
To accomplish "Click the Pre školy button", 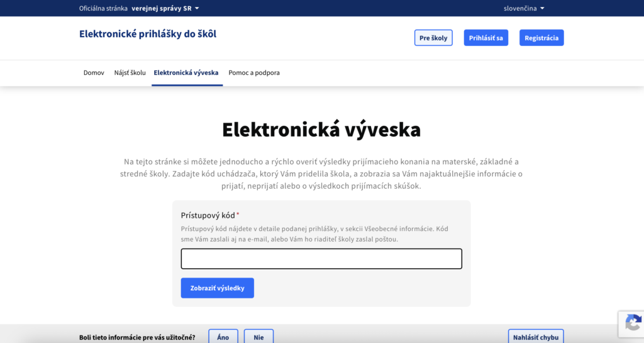I will tap(433, 38).
